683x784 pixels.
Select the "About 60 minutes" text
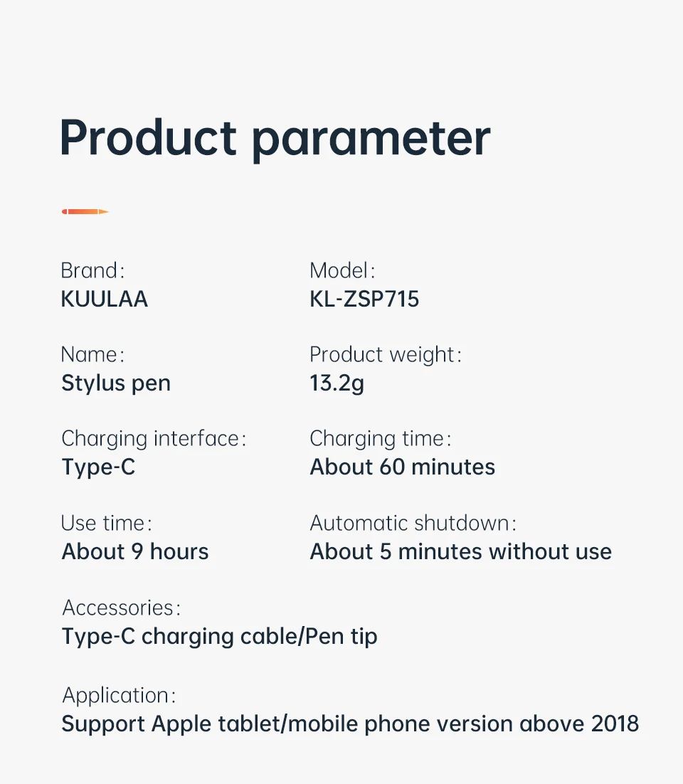tap(403, 467)
